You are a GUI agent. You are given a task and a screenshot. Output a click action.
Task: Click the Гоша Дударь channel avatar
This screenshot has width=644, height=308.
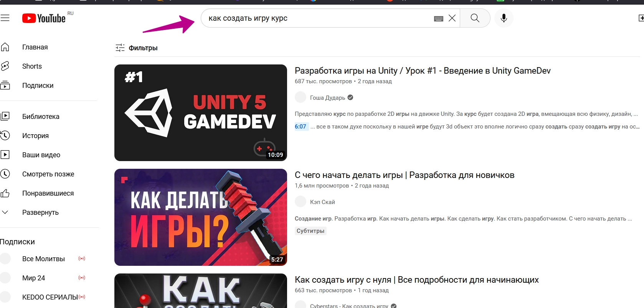click(x=301, y=97)
